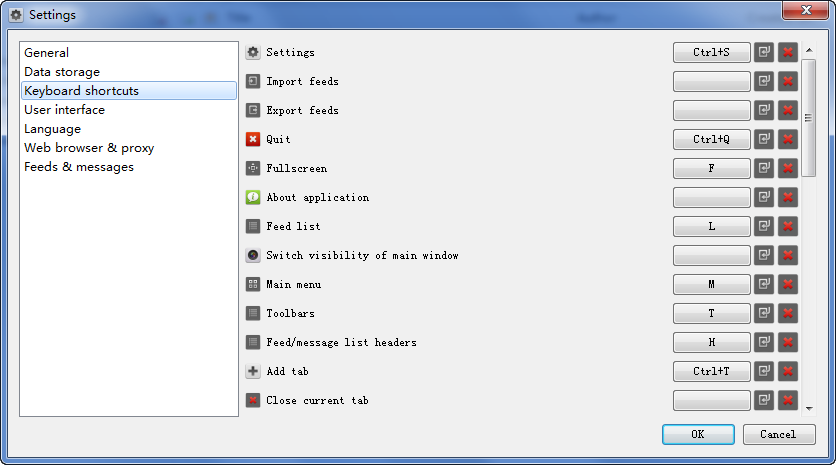
Task: Clear the Toolbars shortcut
Action: tap(788, 313)
